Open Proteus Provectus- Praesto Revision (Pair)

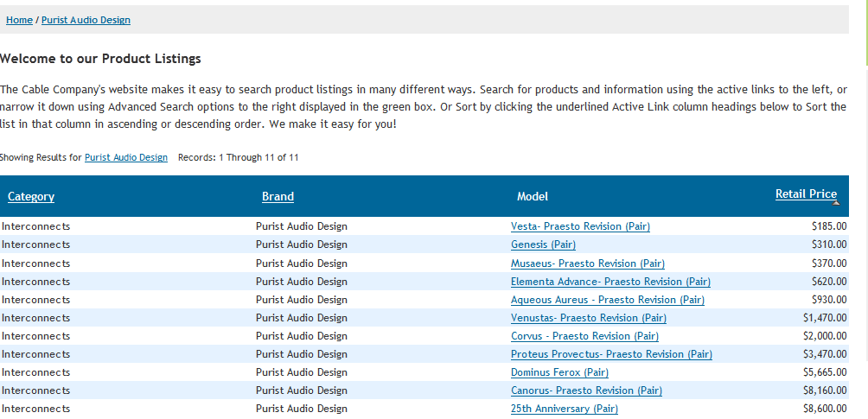coord(611,354)
